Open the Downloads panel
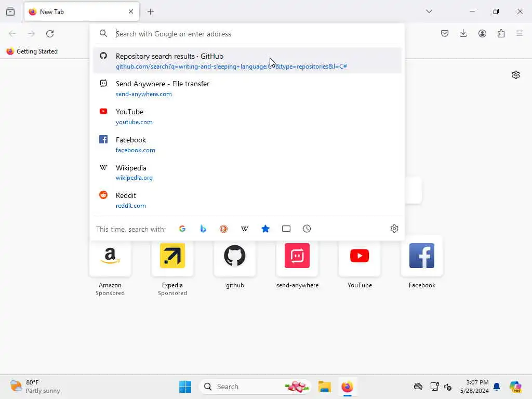Screen dimensions: 532x399 click(x=463, y=33)
